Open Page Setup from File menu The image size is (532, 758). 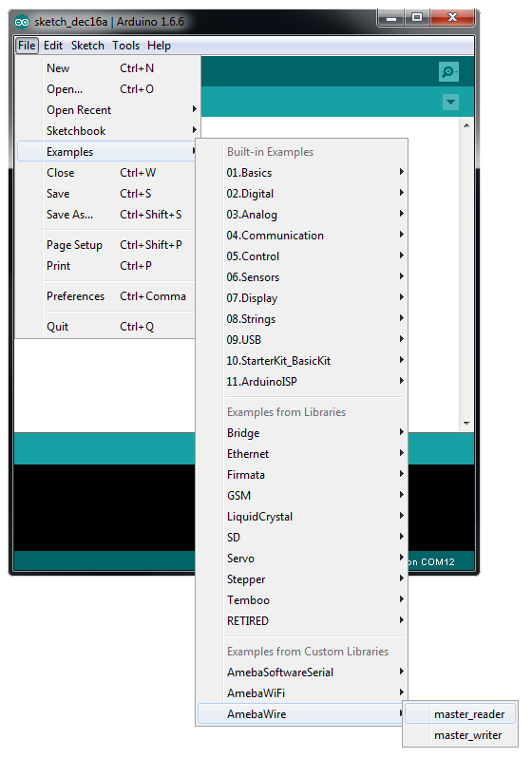tap(106, 245)
